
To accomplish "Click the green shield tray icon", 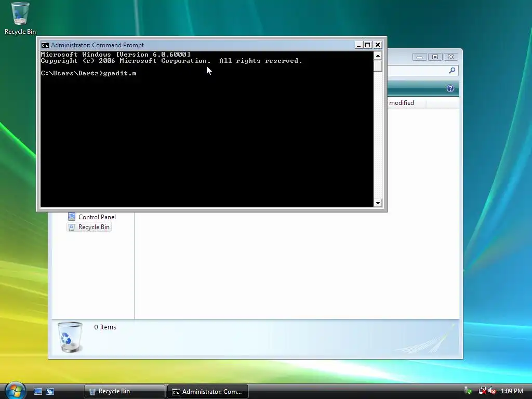I will 468,391.
